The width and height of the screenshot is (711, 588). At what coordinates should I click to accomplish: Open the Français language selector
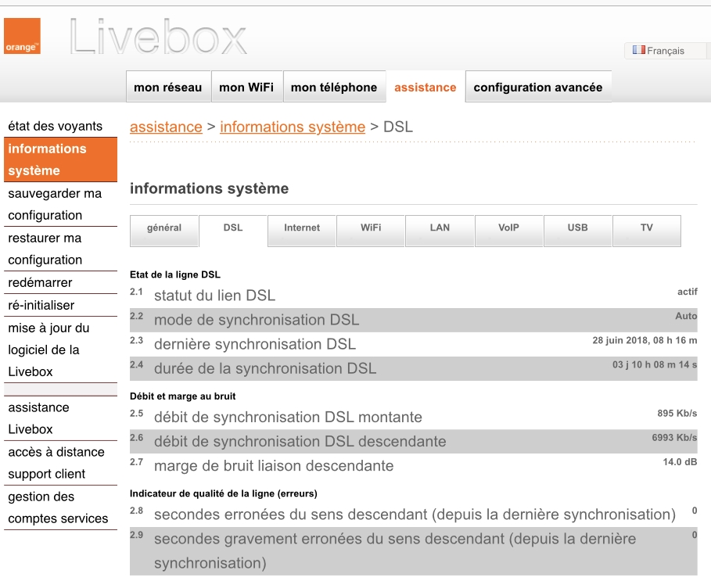tap(665, 49)
